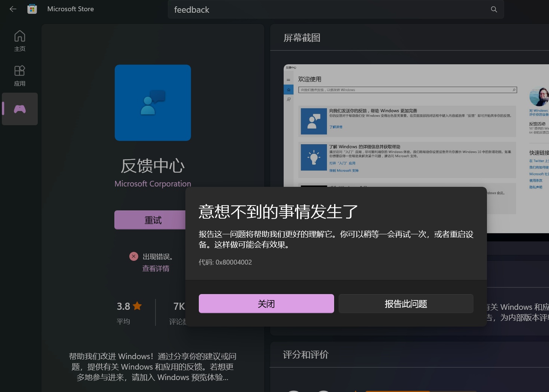549x392 pixels.
Task: Click the search magnifier icon
Action: click(494, 9)
